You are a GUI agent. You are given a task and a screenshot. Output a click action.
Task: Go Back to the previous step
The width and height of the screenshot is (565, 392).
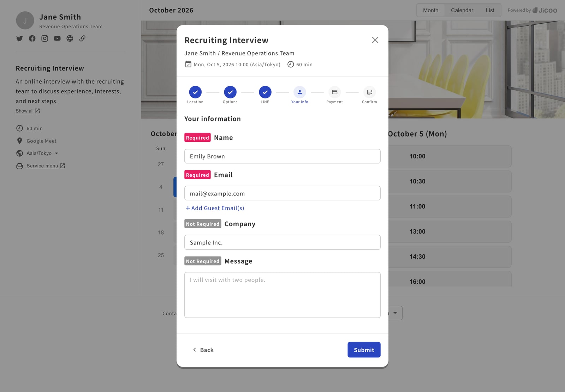coord(203,350)
